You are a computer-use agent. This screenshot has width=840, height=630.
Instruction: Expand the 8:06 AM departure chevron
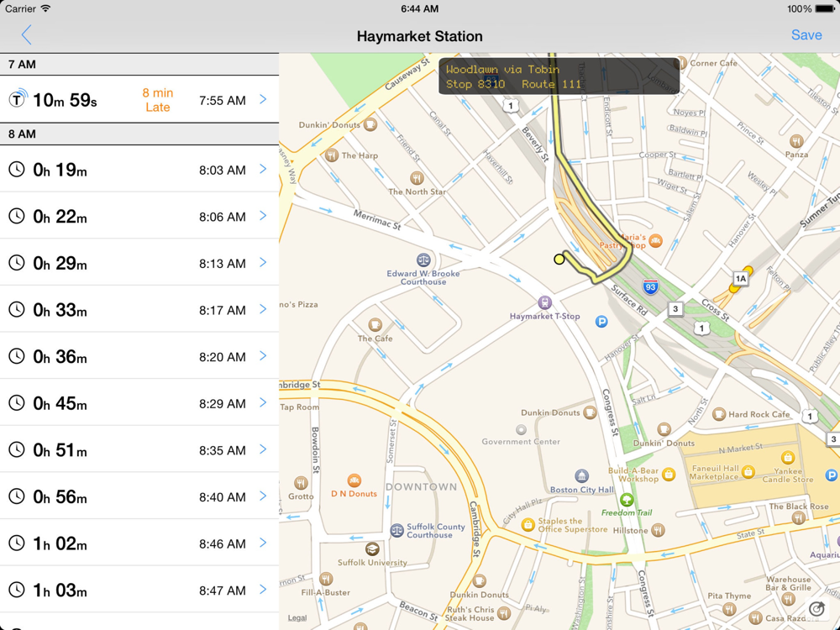263,215
